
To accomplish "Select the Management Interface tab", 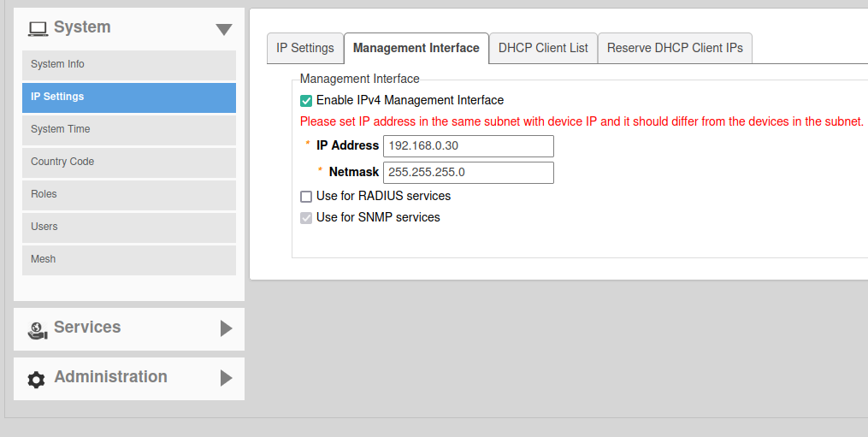I will coord(416,48).
